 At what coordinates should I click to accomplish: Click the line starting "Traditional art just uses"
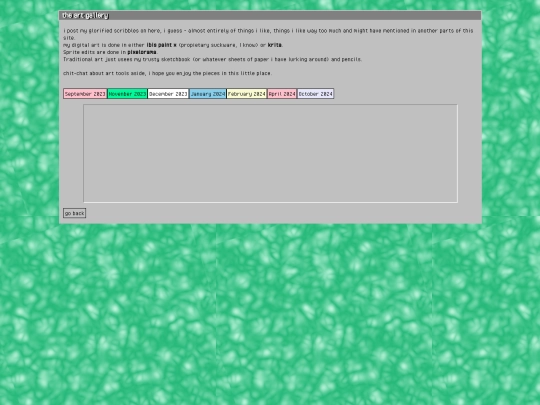(x=212, y=59)
